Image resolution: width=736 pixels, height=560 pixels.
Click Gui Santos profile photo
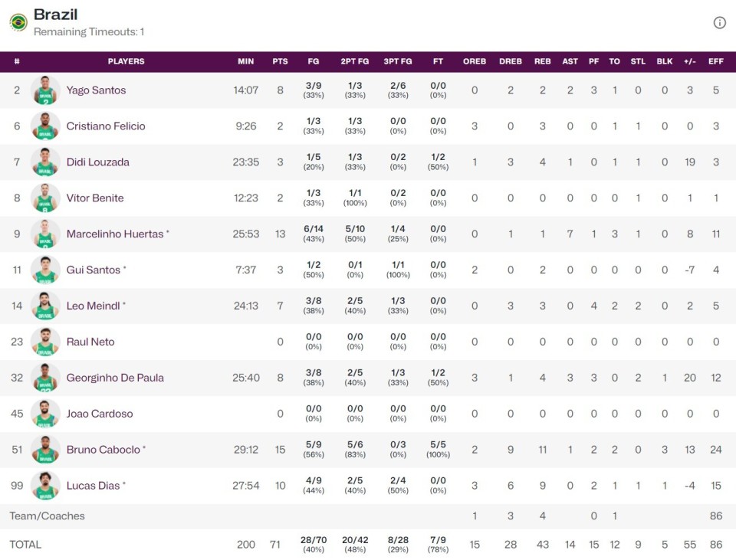tap(45, 270)
